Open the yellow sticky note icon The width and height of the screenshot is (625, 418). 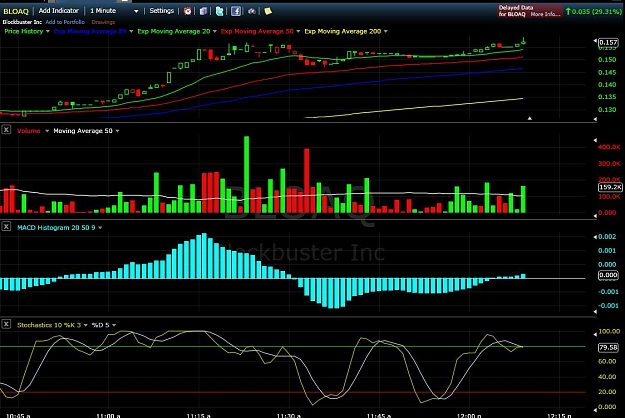[268, 11]
